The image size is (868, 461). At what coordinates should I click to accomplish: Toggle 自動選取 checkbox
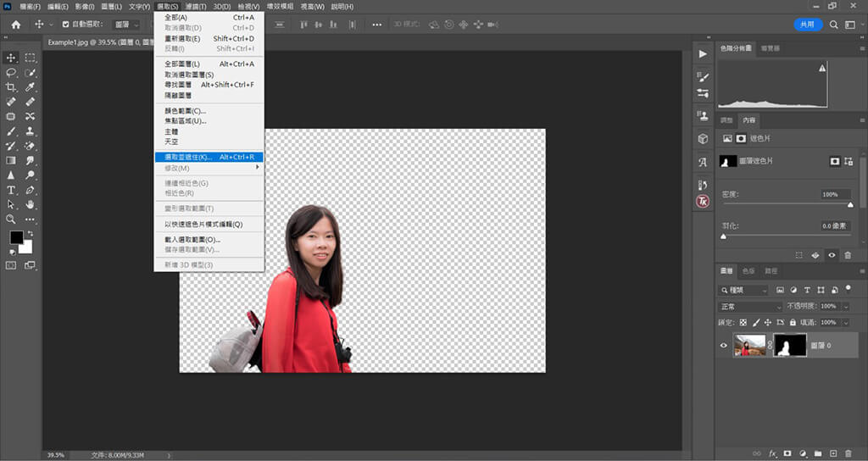pyautogui.click(x=66, y=25)
